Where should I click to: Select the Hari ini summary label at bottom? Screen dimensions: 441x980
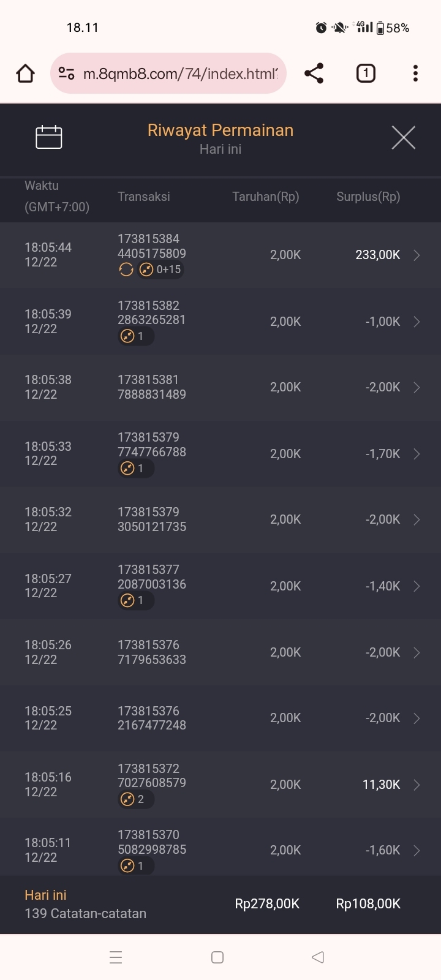pos(46,895)
